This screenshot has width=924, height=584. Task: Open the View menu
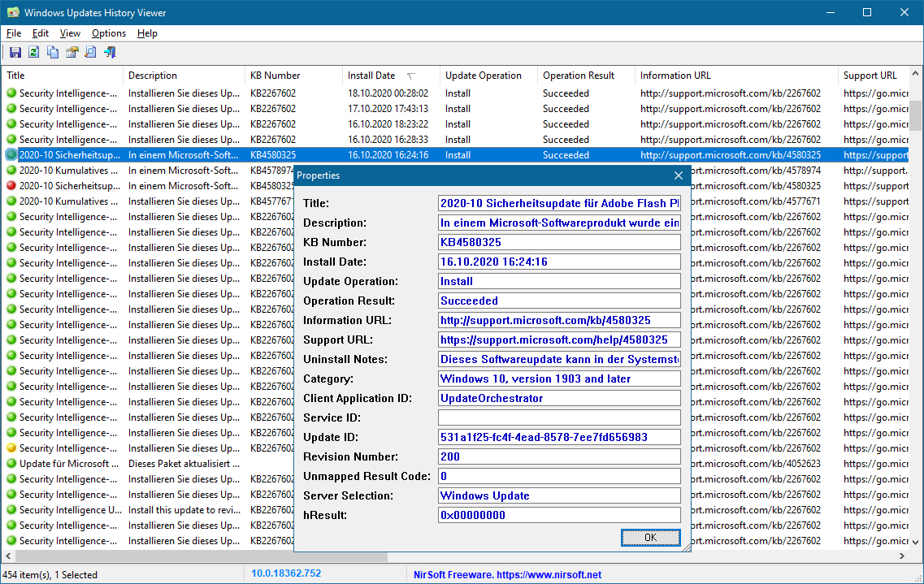tap(70, 33)
